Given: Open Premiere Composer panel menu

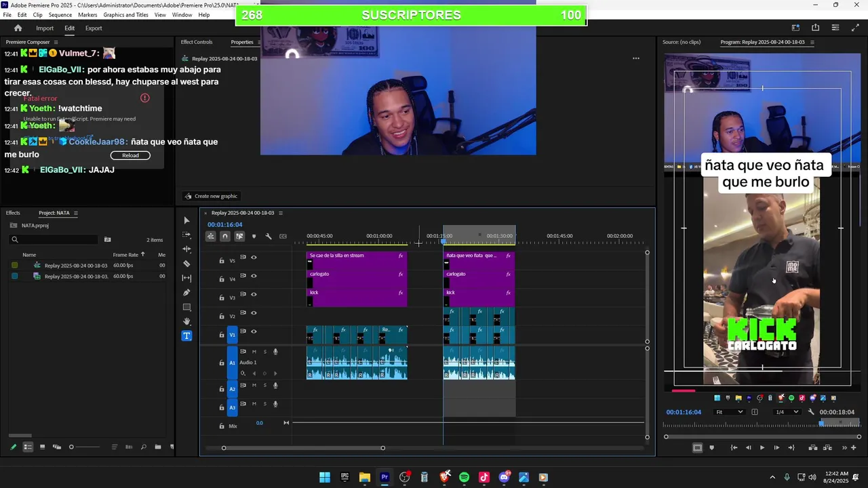Looking at the screenshot, I should (56, 42).
